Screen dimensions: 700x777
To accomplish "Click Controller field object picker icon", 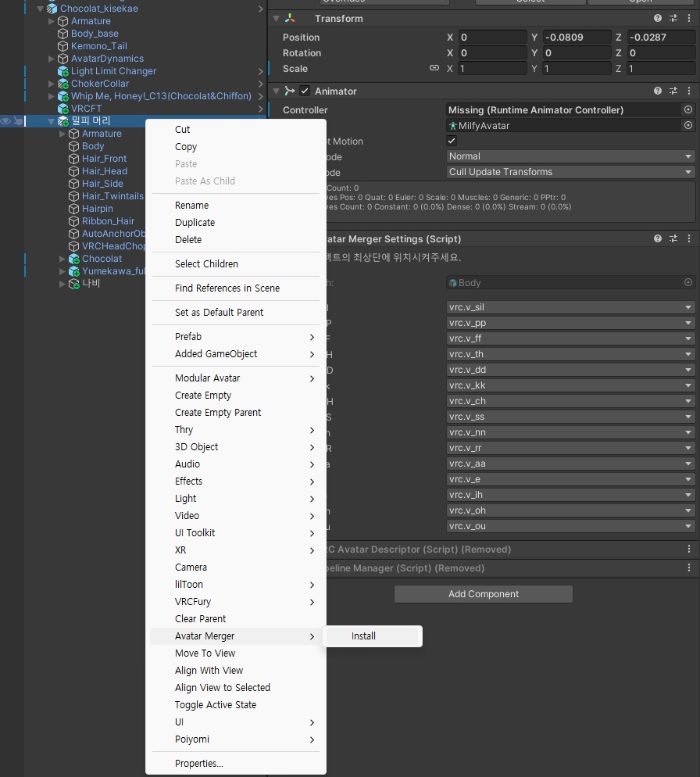I will click(688, 109).
